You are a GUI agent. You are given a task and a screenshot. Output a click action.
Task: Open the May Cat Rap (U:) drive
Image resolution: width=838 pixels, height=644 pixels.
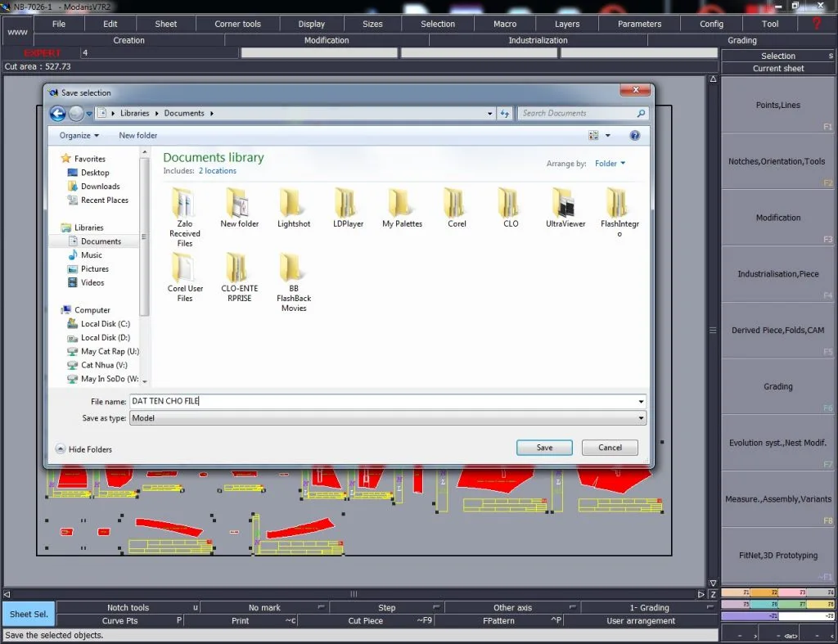click(x=110, y=352)
